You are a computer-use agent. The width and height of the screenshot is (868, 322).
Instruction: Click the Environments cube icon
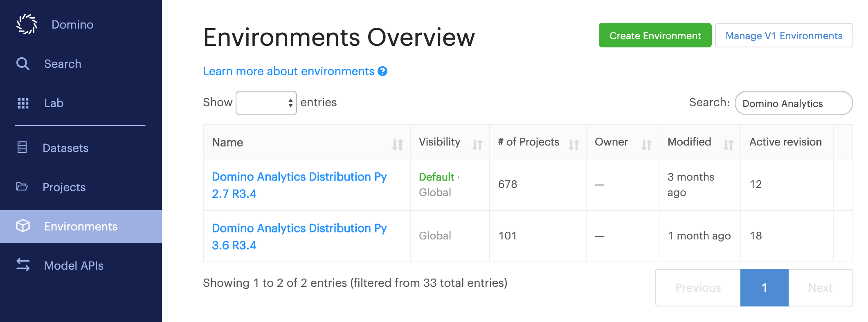coord(23,226)
